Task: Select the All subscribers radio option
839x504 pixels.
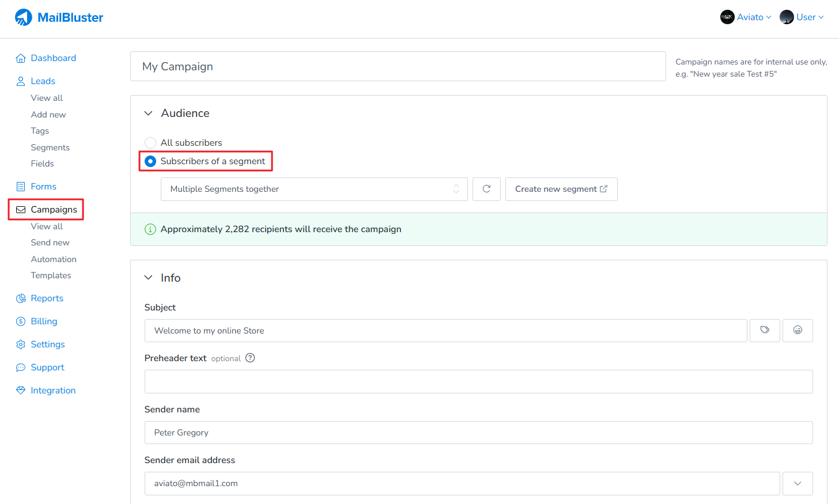Action: click(x=150, y=143)
